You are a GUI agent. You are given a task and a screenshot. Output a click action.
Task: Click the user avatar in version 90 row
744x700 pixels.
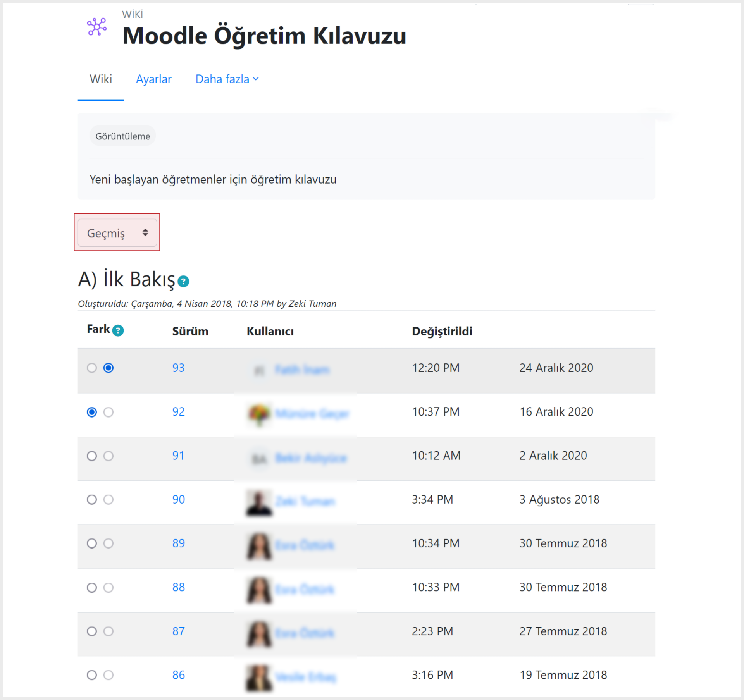(x=259, y=502)
